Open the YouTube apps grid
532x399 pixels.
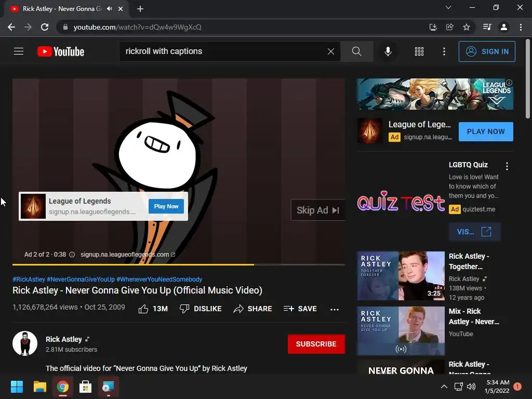419,51
